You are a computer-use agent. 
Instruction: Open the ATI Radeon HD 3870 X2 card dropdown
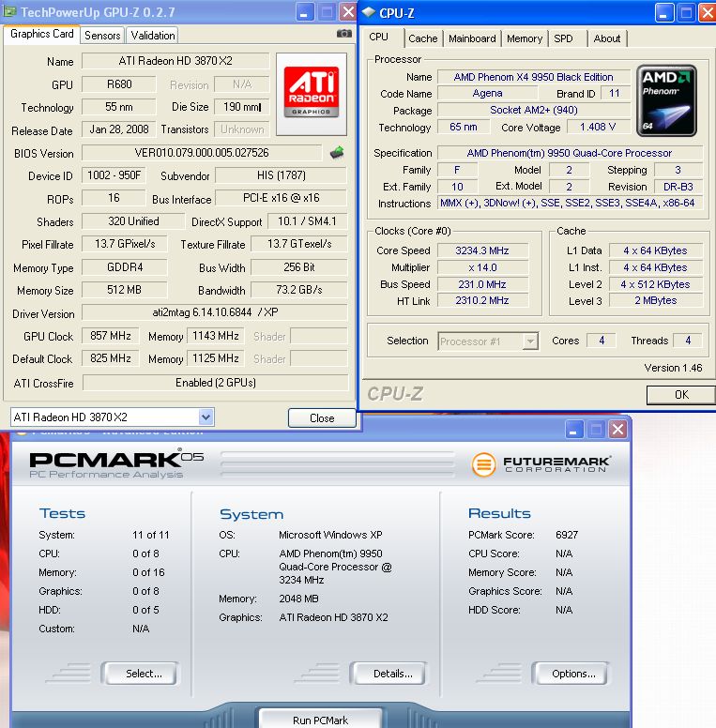click(206, 417)
